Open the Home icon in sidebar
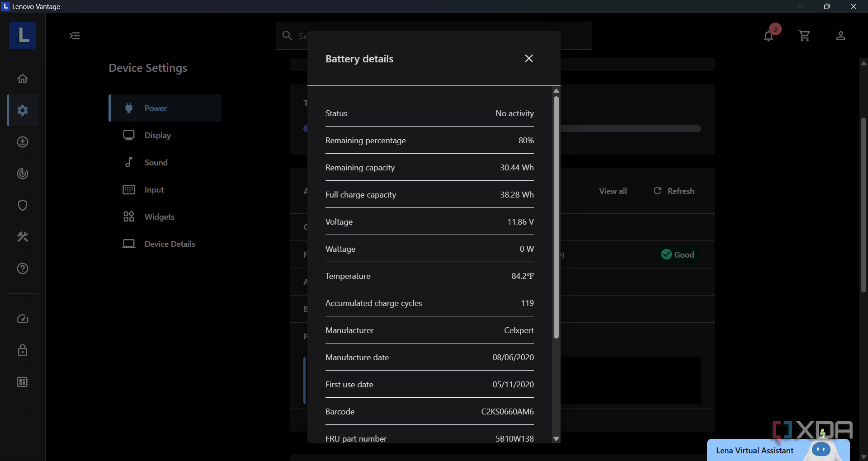 coord(23,79)
